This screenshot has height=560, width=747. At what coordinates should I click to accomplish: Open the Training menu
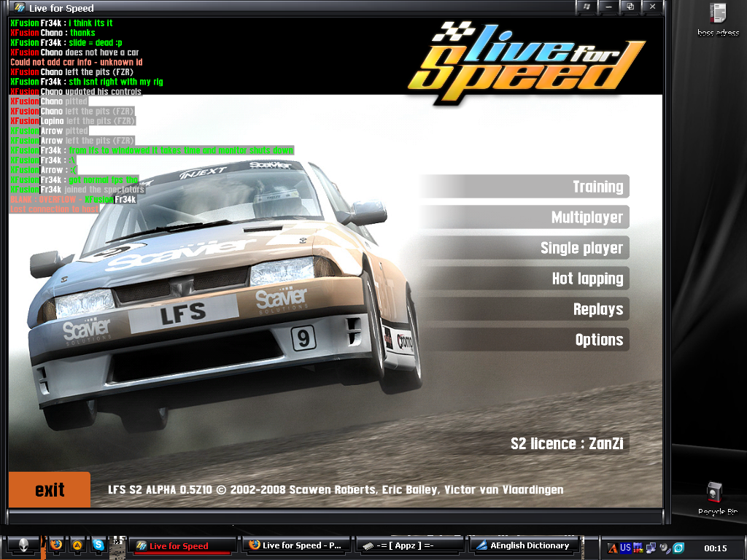pos(524,187)
